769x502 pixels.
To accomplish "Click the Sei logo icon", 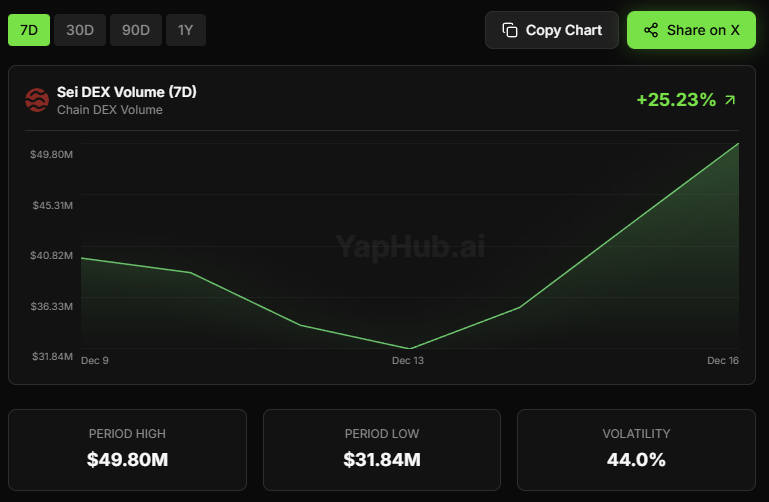I will coord(37,100).
